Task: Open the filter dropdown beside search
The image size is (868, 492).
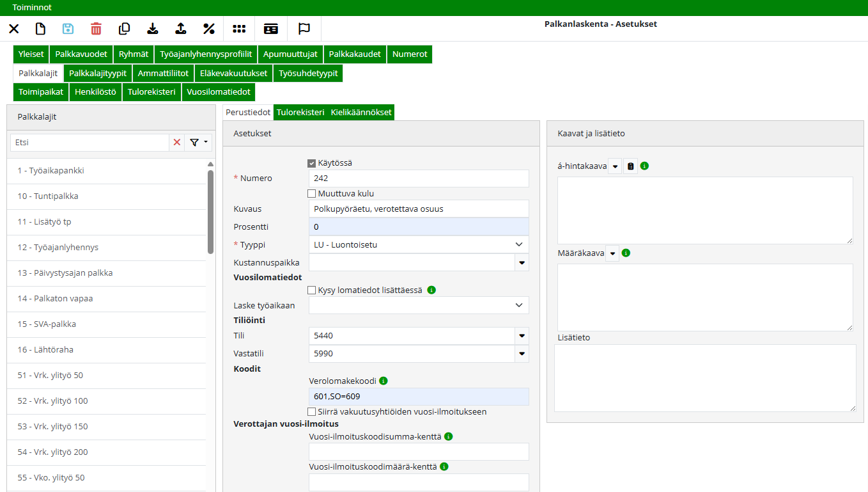Action: click(198, 143)
